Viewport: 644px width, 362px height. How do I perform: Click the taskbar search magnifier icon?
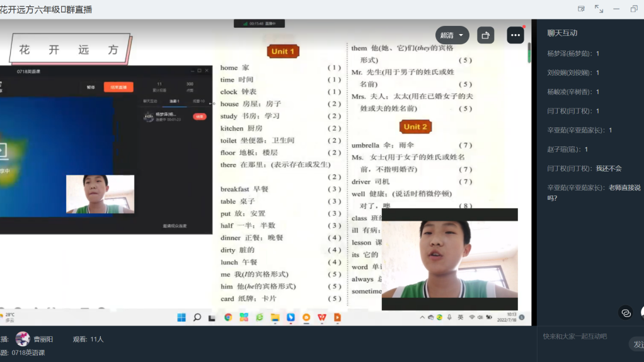[x=197, y=317]
